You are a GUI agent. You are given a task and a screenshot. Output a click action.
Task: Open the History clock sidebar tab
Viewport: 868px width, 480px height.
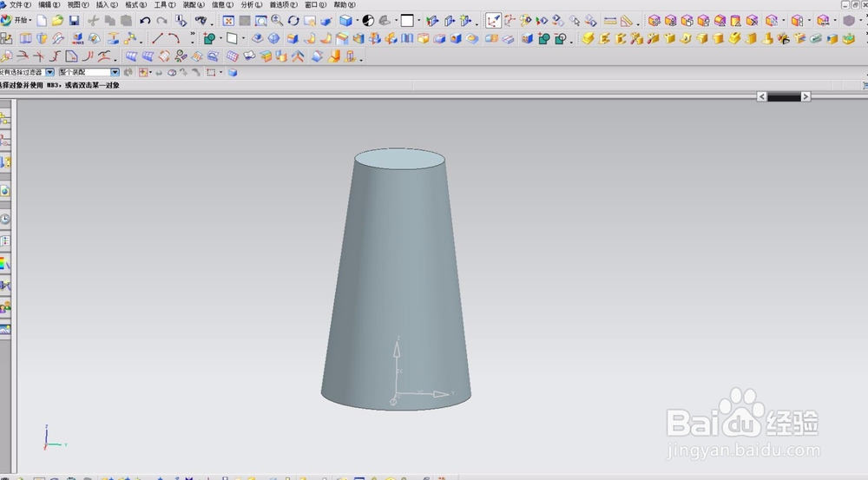tap(5, 219)
